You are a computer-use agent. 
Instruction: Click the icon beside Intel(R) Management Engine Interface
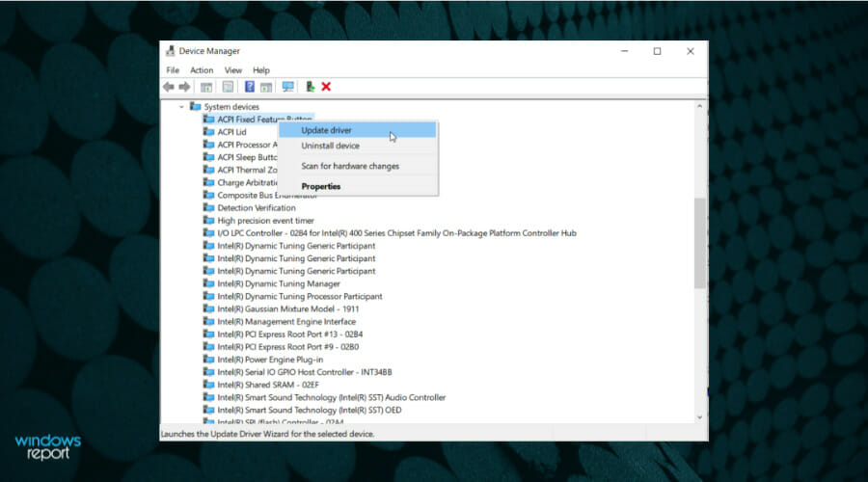point(208,322)
